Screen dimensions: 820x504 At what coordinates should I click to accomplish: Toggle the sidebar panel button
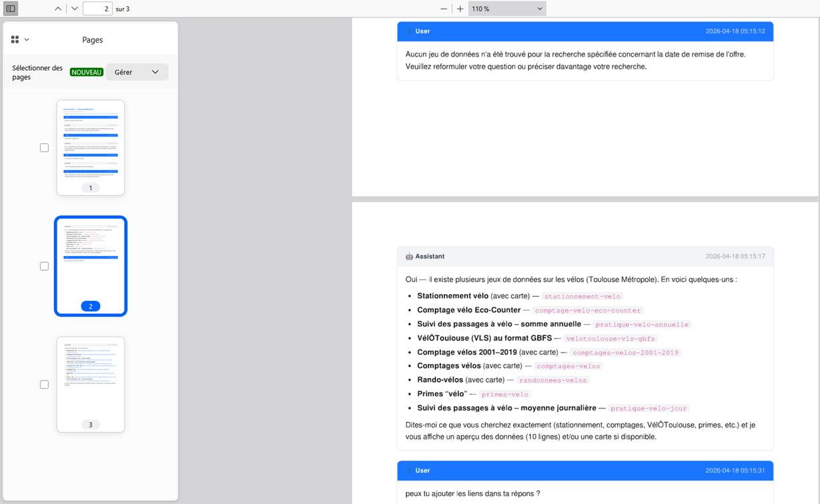(11, 9)
